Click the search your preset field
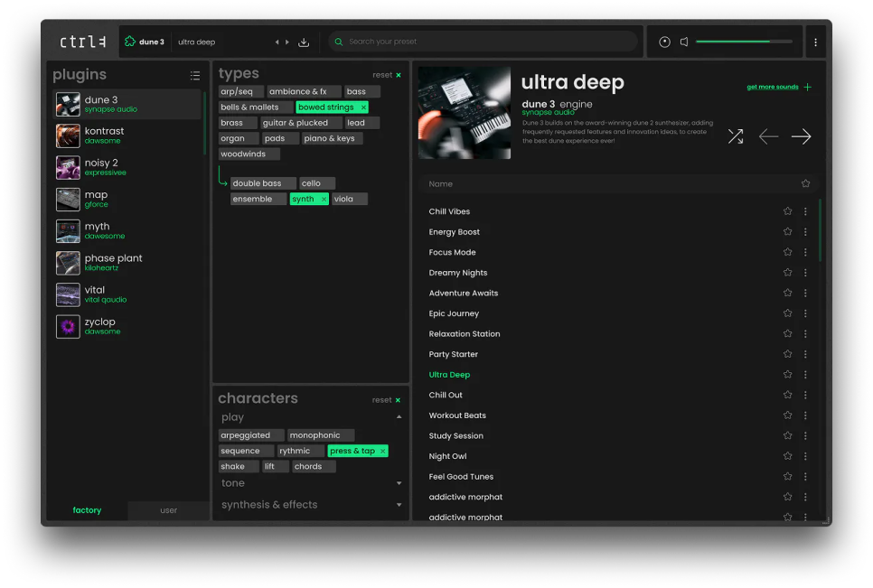Screen dimensions: 873x588 coord(483,42)
